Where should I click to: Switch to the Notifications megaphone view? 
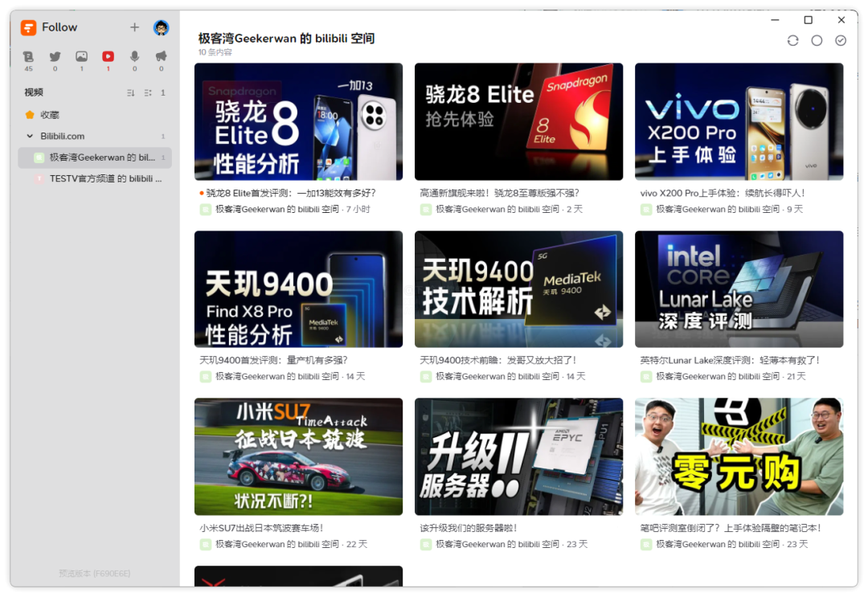coord(161,56)
